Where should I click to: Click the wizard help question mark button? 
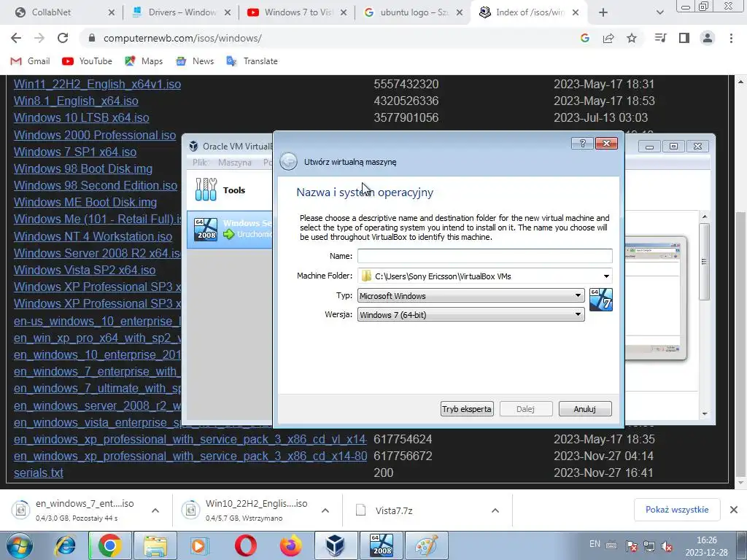point(582,143)
